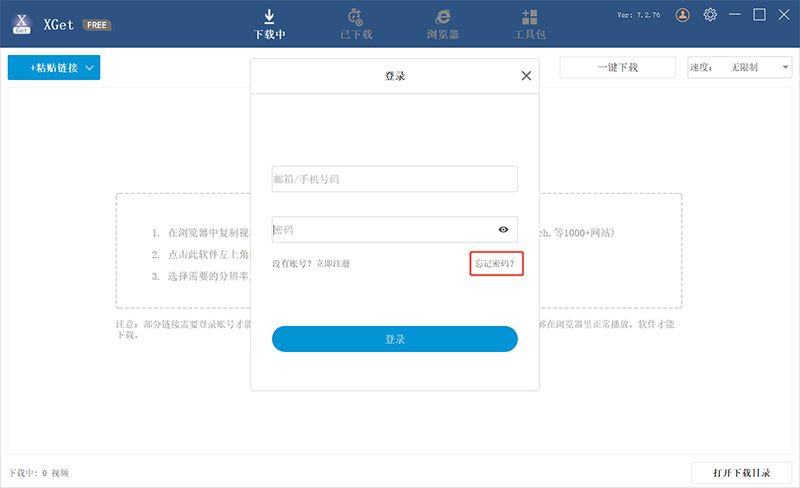The height and width of the screenshot is (488, 800).
Task: Click the 立即注册 register link
Action: click(333, 264)
